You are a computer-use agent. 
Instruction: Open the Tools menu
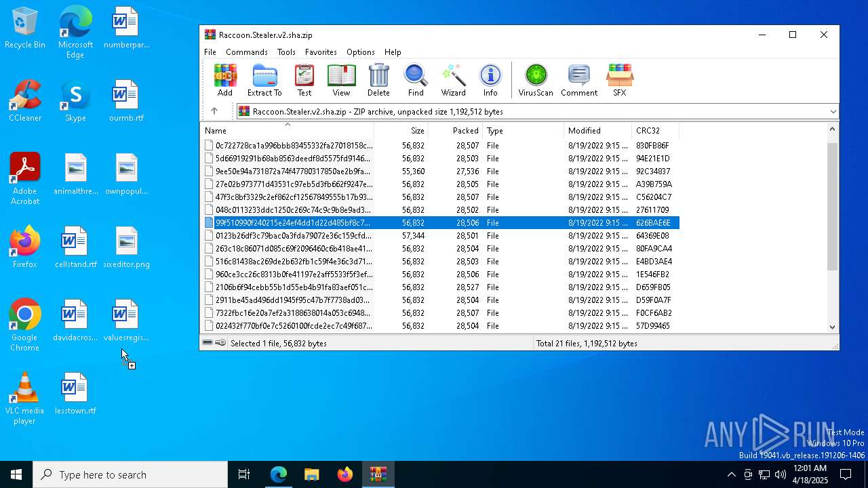click(286, 52)
